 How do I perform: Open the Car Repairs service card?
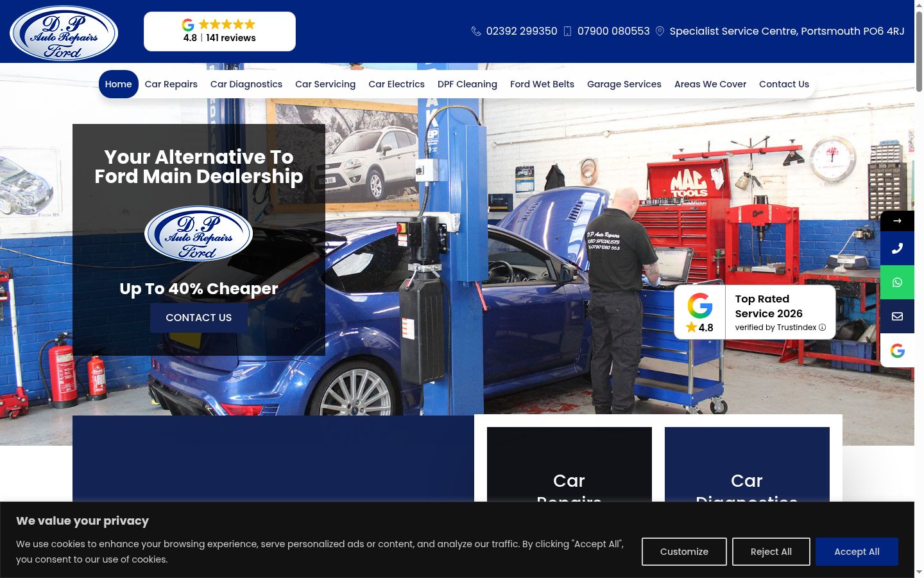(569, 464)
